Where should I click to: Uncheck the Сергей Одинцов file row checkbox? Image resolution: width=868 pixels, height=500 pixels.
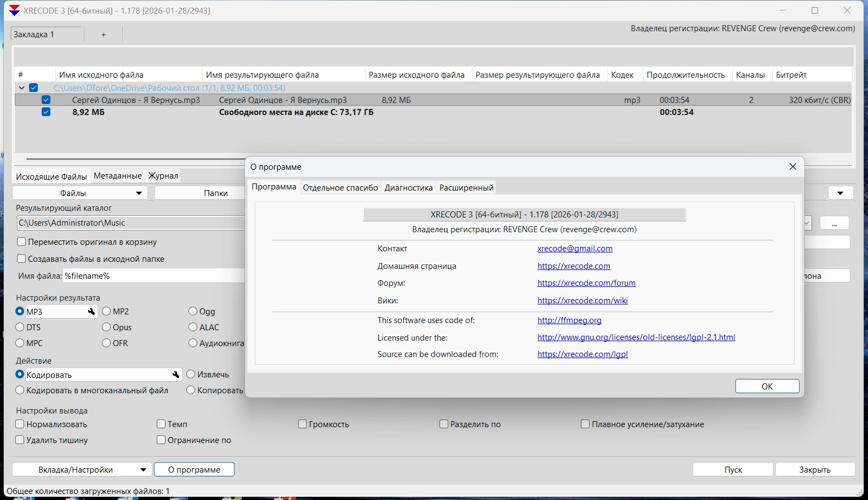tap(46, 100)
